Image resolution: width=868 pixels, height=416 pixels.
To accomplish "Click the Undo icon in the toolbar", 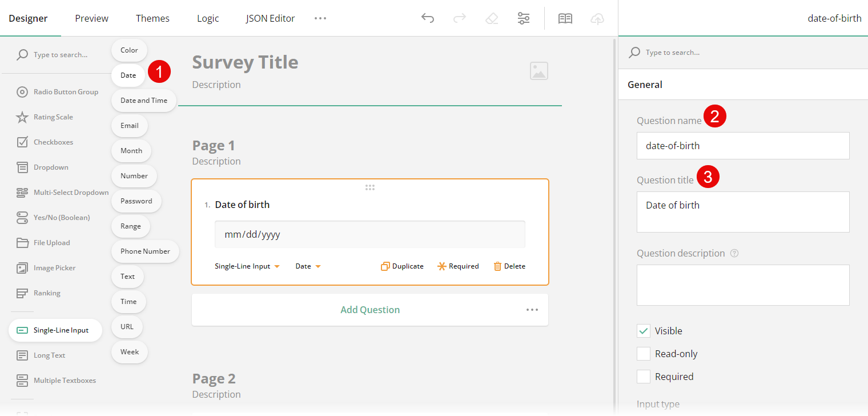I will (x=427, y=18).
